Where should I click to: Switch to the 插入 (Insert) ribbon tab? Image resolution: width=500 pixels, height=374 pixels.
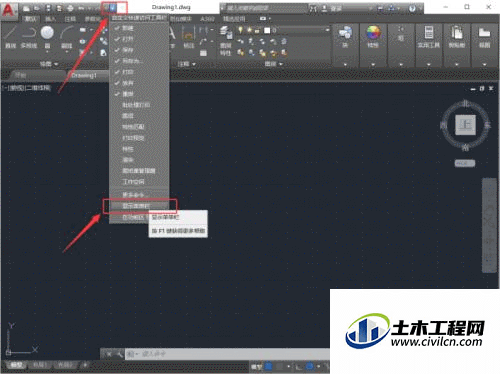50,19
